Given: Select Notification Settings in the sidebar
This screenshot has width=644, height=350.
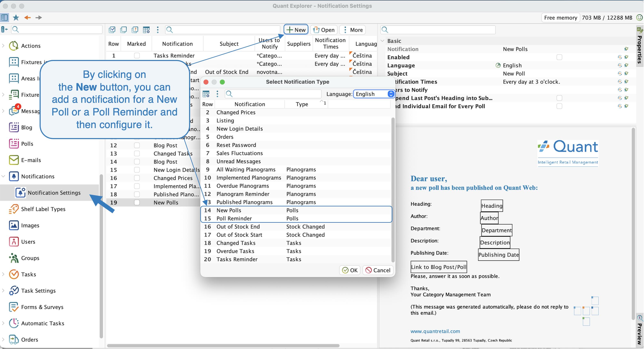Looking at the screenshot, I should [x=49, y=193].
